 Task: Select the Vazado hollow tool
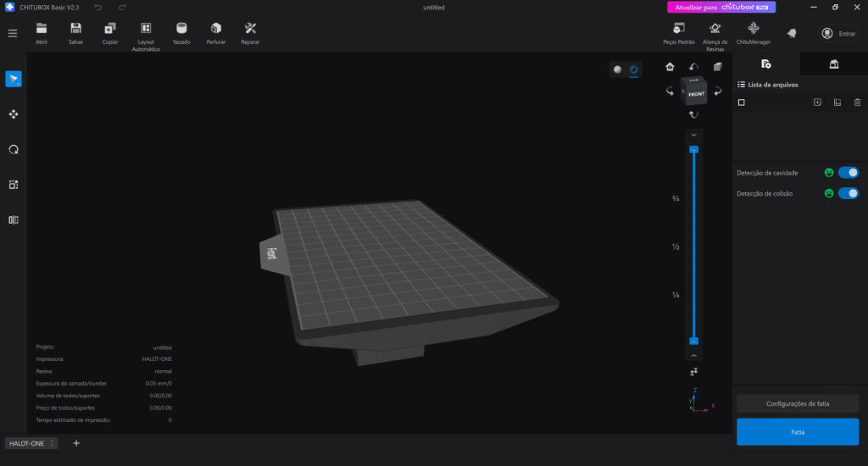[181, 33]
